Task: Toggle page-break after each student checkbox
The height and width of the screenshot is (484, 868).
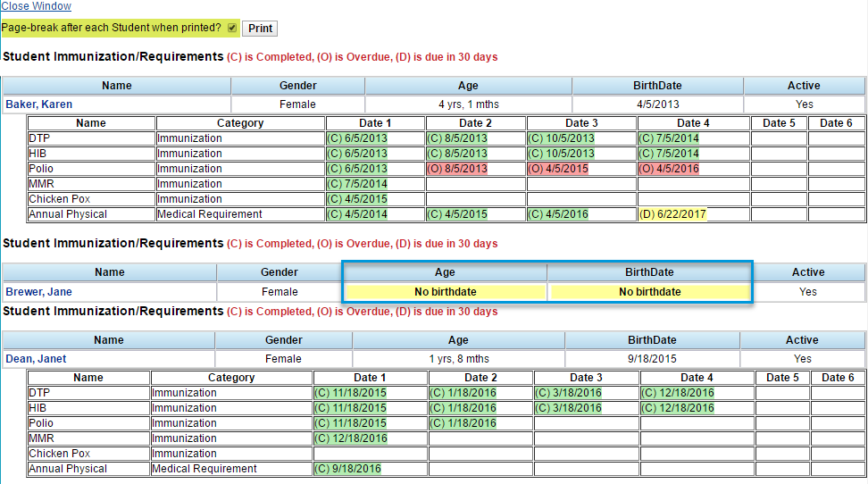Action: click(x=232, y=28)
